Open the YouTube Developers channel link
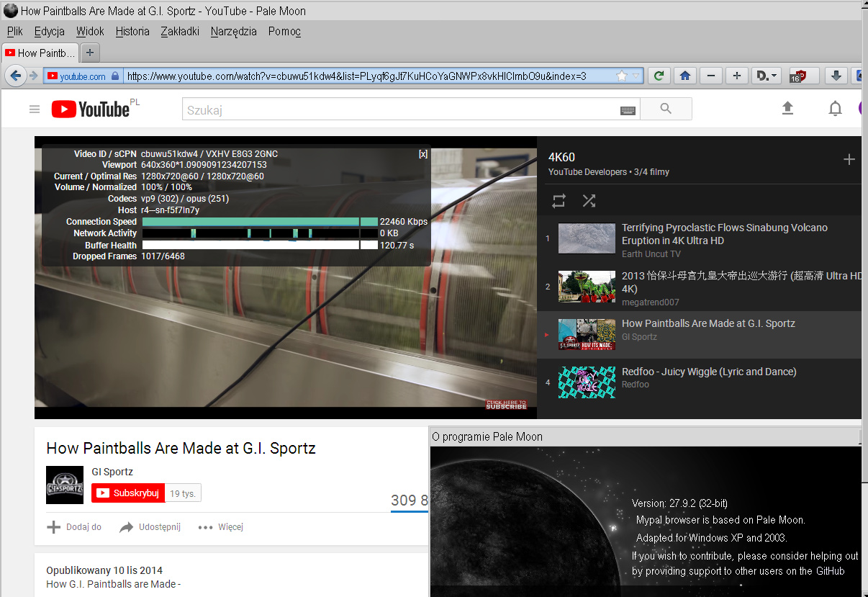The image size is (868, 597). pyautogui.click(x=586, y=172)
